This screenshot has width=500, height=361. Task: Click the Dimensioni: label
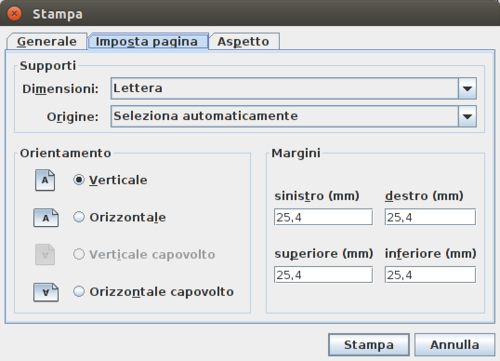(x=60, y=89)
